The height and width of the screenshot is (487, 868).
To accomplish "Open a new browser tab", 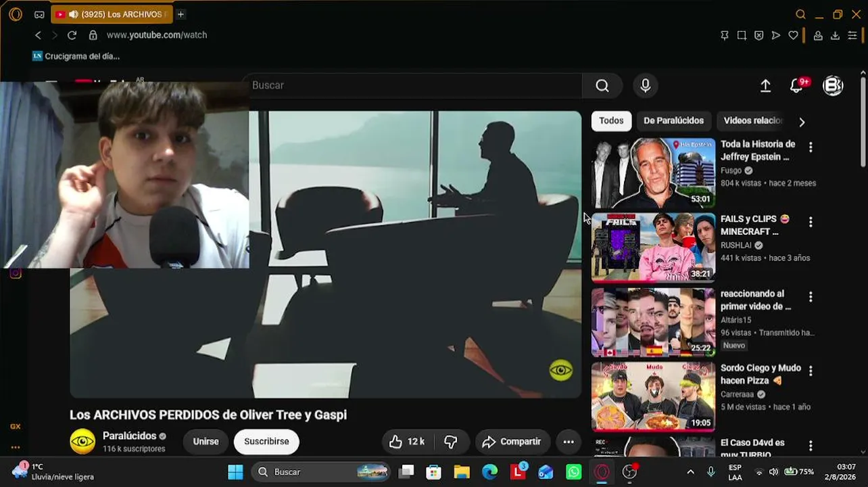I will point(180,14).
